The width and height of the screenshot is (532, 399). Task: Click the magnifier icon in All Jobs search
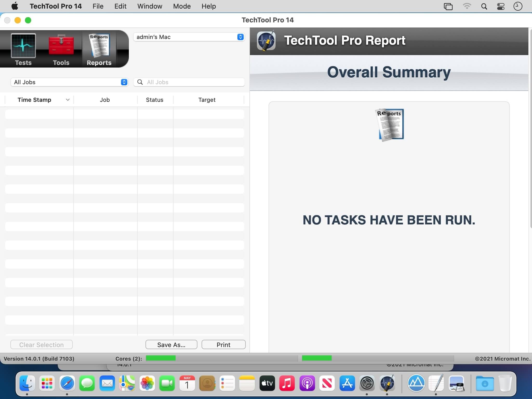click(140, 82)
